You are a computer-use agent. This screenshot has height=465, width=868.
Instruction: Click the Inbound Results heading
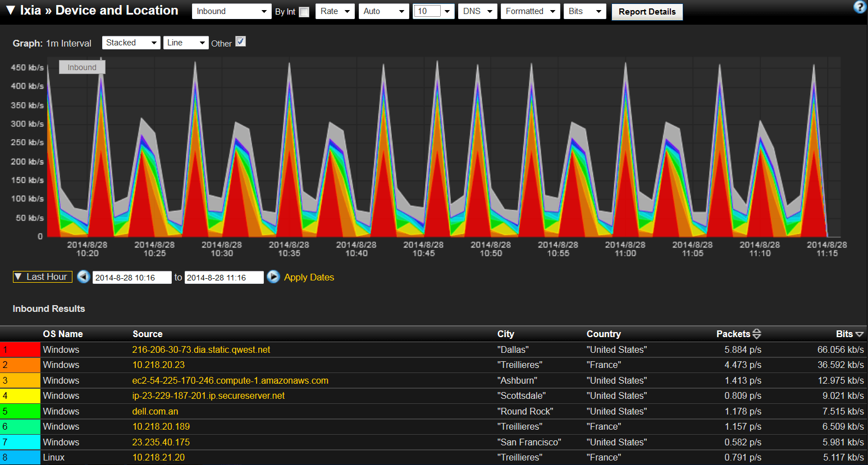49,309
